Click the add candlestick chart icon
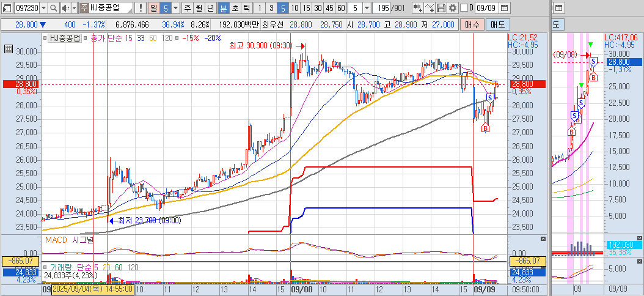This screenshot has height=296, width=644. 418,8
